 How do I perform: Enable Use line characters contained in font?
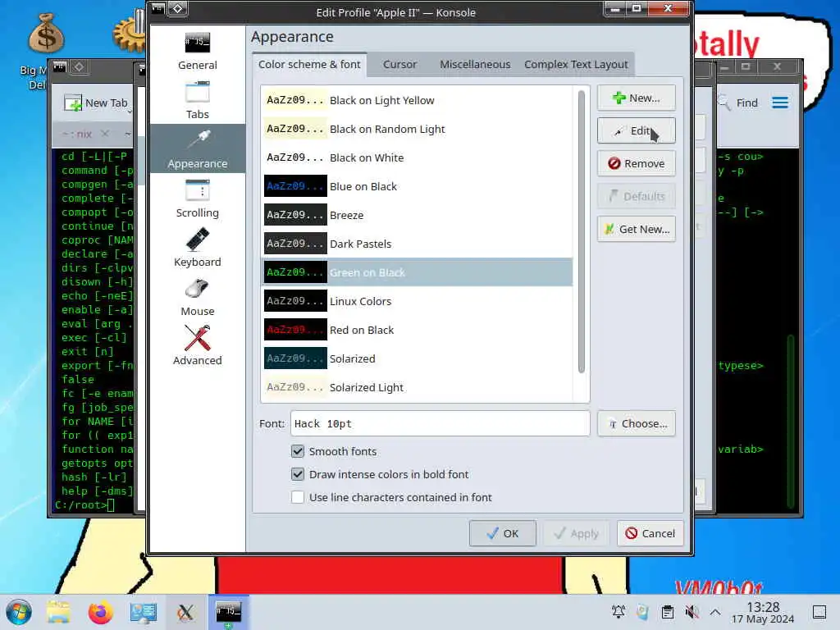(297, 497)
